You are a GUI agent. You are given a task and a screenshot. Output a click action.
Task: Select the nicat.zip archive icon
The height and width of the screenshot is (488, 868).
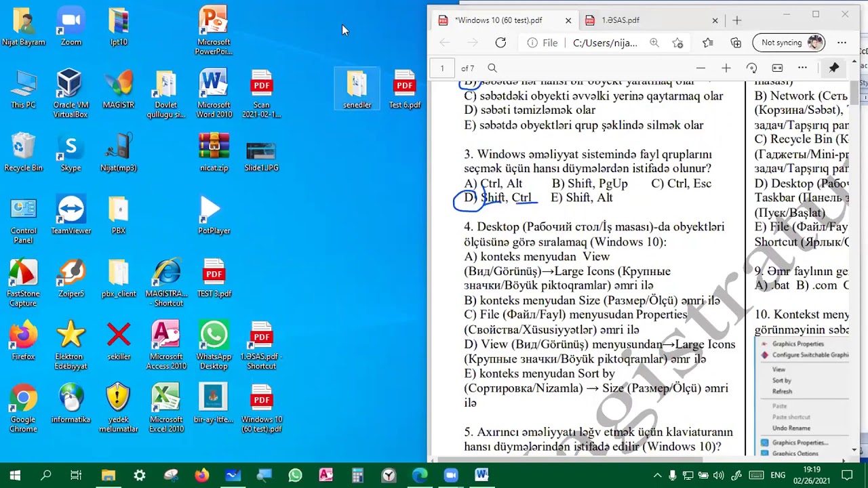click(214, 152)
